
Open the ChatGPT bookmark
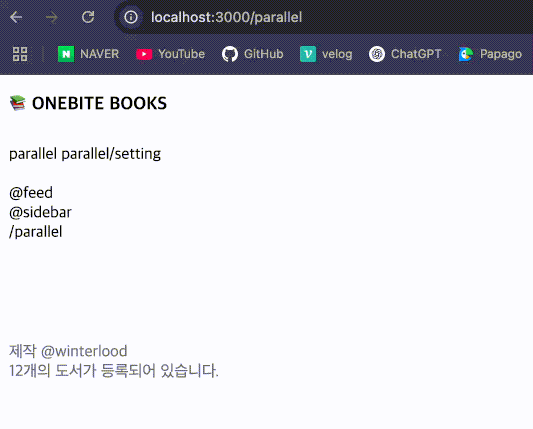[405, 54]
